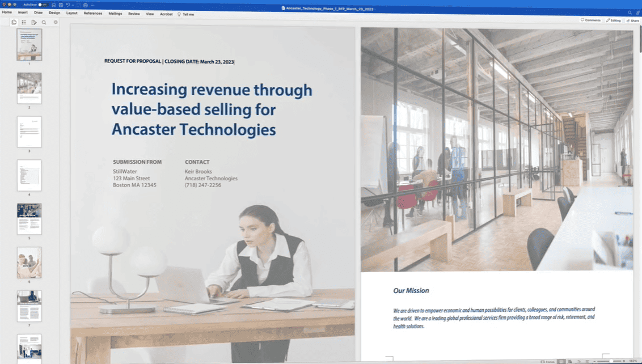Click the sidebar Search magnifier icon

pos(44,23)
